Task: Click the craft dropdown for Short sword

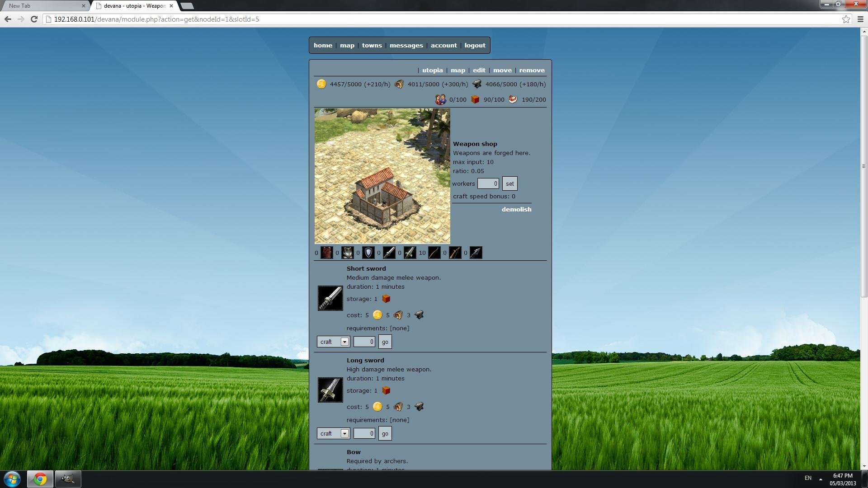Action: click(333, 342)
